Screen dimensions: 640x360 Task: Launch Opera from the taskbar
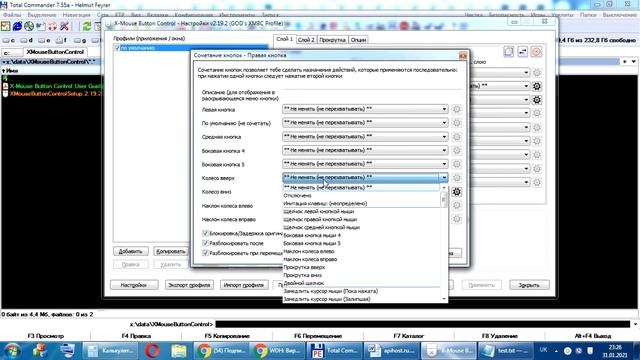pyautogui.click(x=152, y=351)
